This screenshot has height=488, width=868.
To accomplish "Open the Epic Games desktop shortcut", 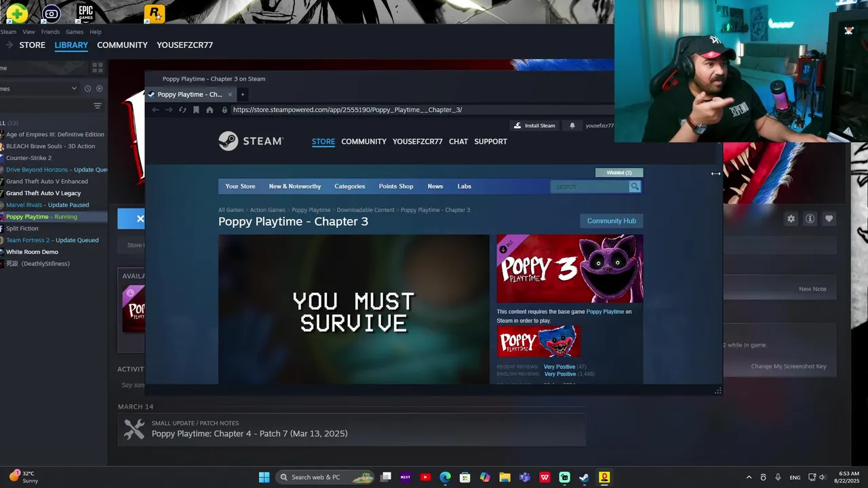I will click(x=85, y=13).
